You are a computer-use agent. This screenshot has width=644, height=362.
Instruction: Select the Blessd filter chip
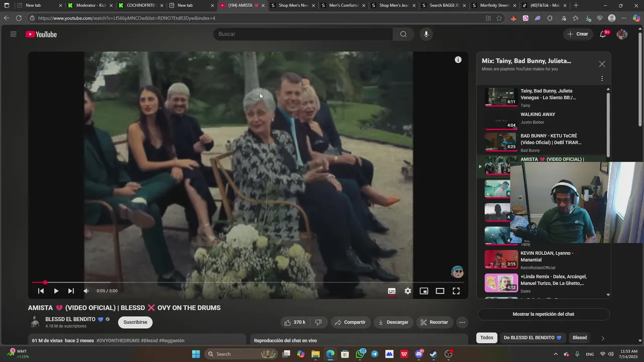point(580,338)
